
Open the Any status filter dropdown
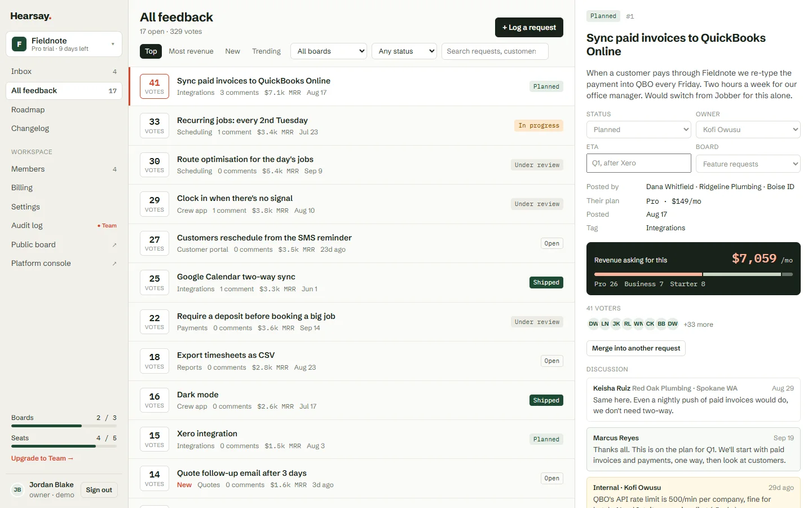404,51
